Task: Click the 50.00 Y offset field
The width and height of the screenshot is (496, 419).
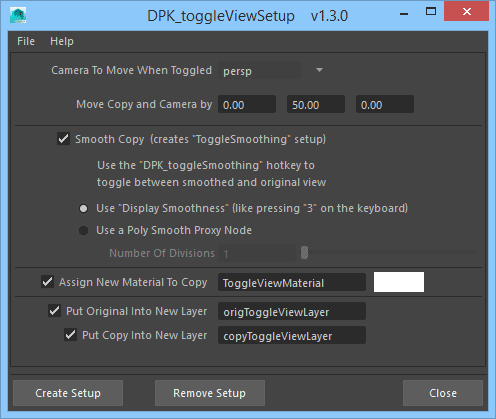Action: (x=316, y=104)
